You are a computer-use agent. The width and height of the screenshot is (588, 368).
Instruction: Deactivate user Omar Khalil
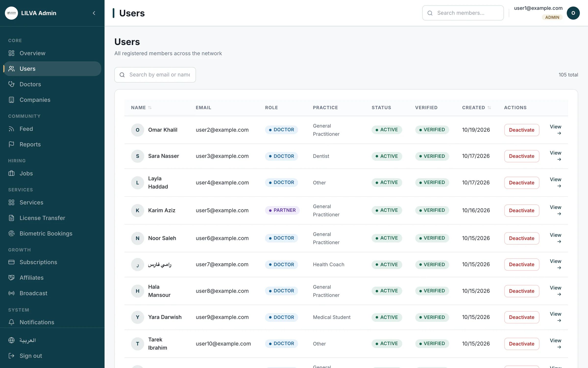click(x=521, y=130)
